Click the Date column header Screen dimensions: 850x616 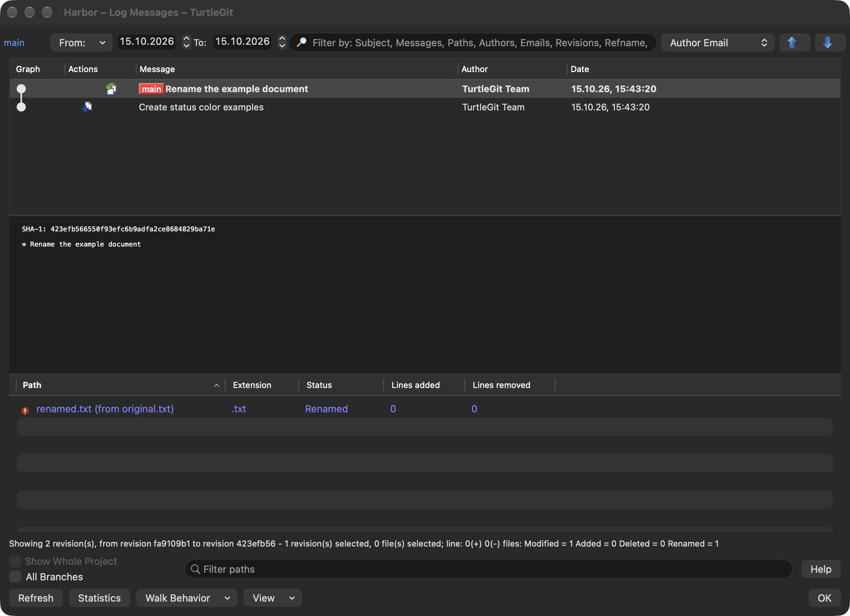pos(704,69)
